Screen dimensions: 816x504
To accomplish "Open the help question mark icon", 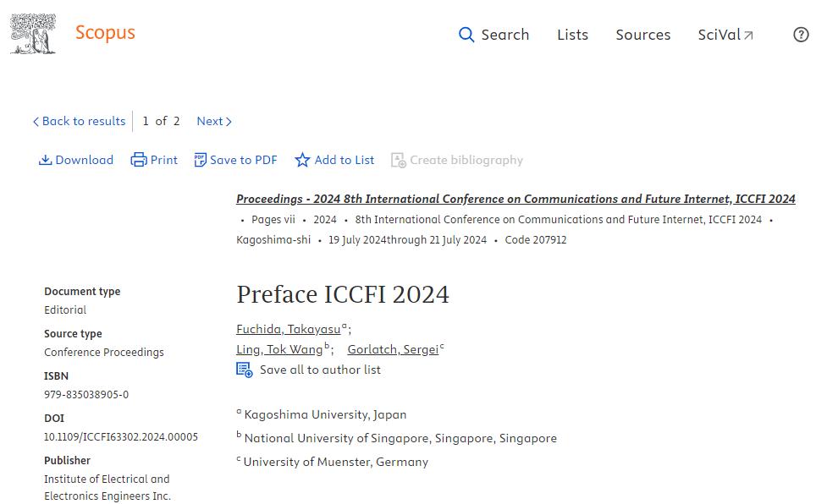I will pos(801,35).
